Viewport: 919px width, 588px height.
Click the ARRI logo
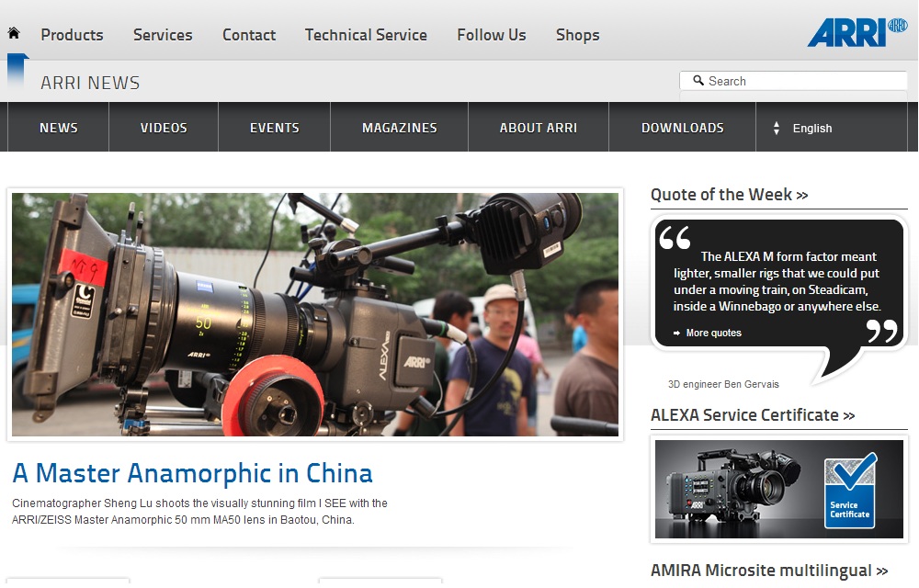(x=857, y=32)
